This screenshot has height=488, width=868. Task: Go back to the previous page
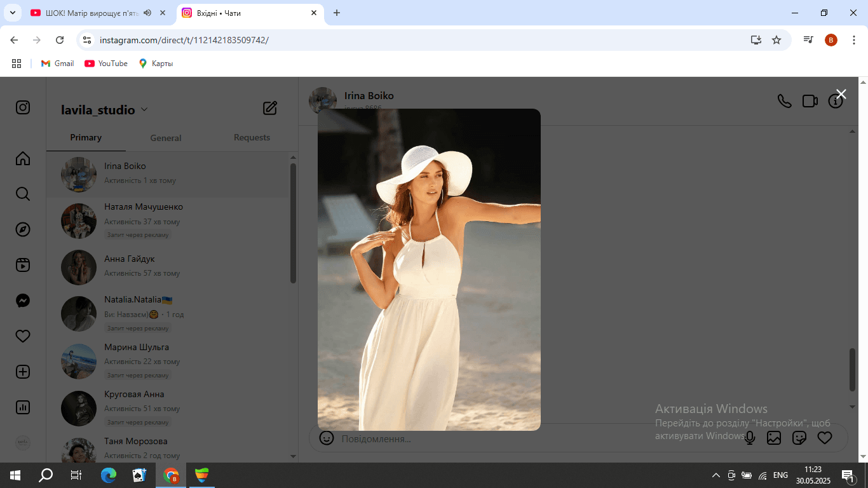14,40
